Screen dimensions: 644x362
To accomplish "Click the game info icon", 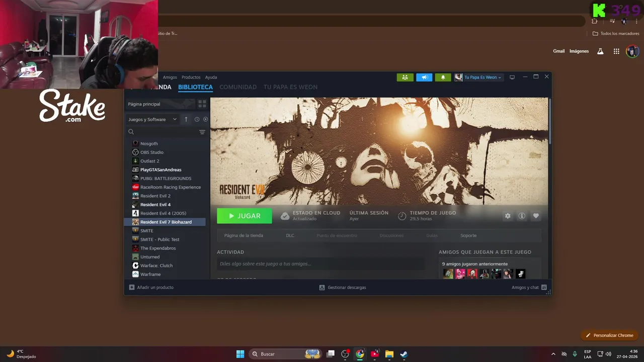I will click(x=522, y=216).
